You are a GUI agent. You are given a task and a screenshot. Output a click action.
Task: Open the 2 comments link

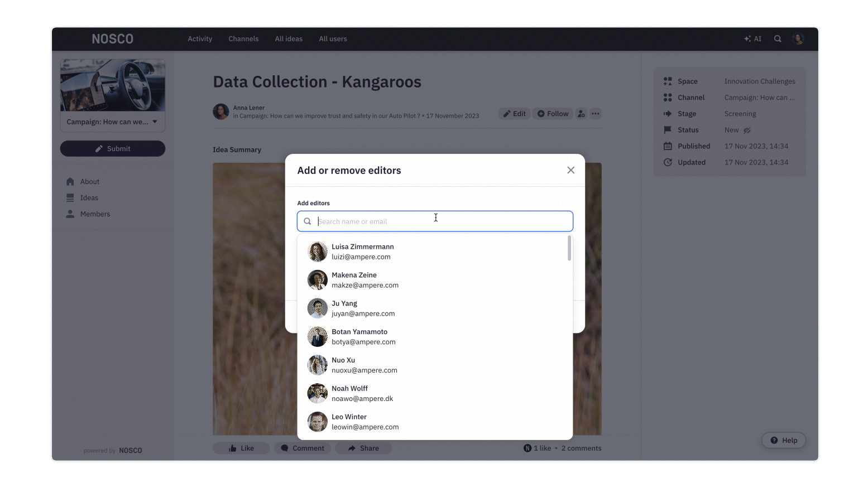pyautogui.click(x=582, y=448)
